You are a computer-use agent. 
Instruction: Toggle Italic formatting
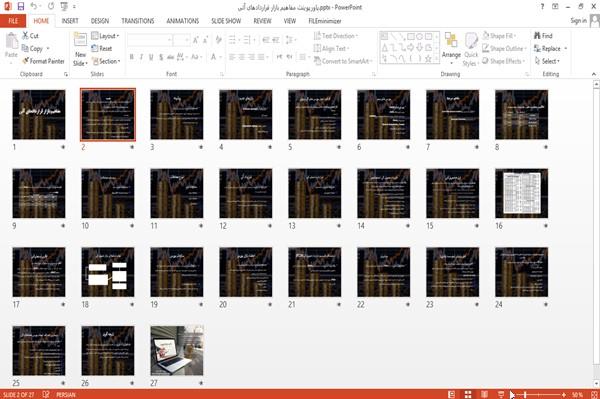tap(141, 57)
